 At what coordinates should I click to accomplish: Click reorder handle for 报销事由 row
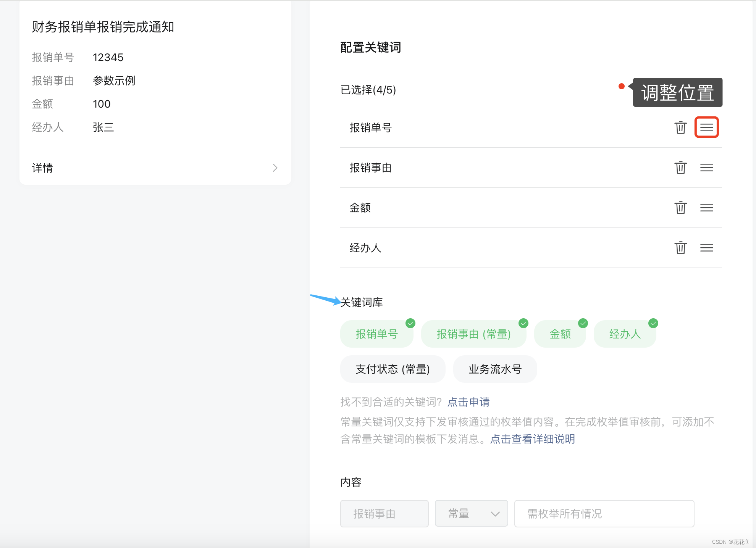(x=706, y=168)
